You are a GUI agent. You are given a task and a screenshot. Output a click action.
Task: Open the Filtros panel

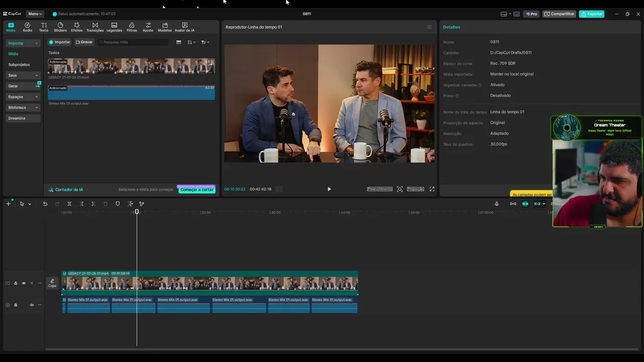(x=131, y=27)
